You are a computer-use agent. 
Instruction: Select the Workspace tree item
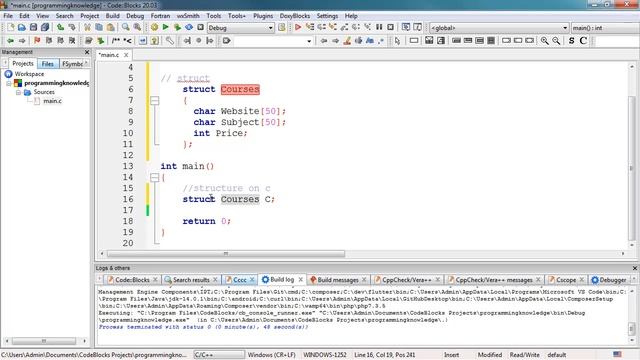(29, 74)
